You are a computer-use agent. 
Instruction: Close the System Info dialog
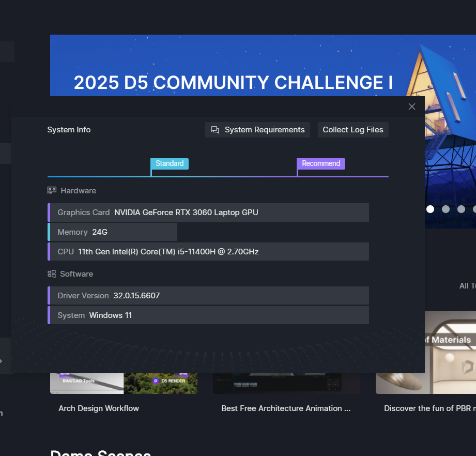411,107
